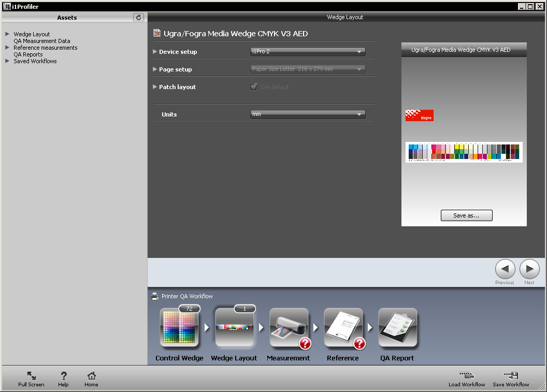Open the Wedge Layout workflow step icon
This screenshot has height=392, width=547.
pos(234,328)
